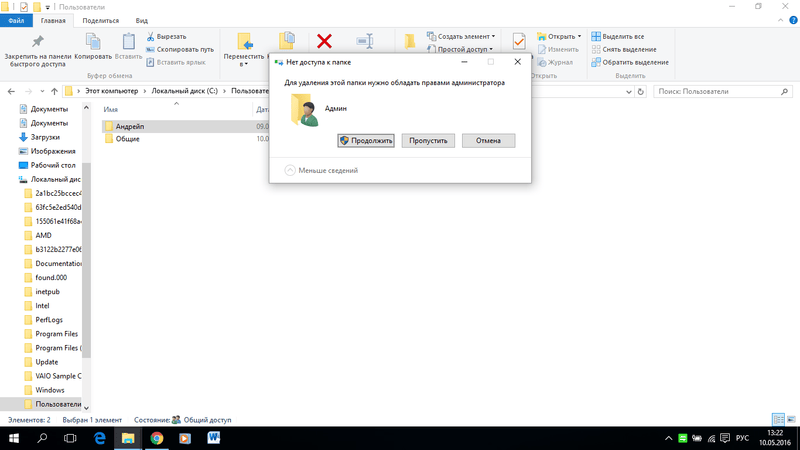
Task: Switch to the Поделиться tab
Action: pos(101,20)
